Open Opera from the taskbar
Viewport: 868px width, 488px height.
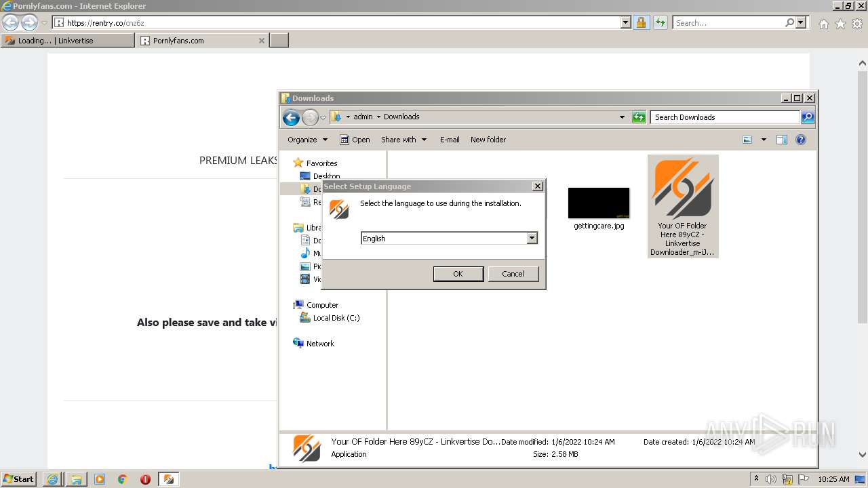click(x=145, y=479)
